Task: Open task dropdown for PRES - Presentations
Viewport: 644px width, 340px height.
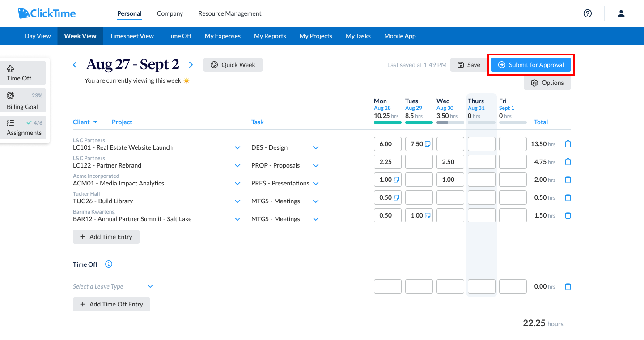Action: [x=316, y=183]
